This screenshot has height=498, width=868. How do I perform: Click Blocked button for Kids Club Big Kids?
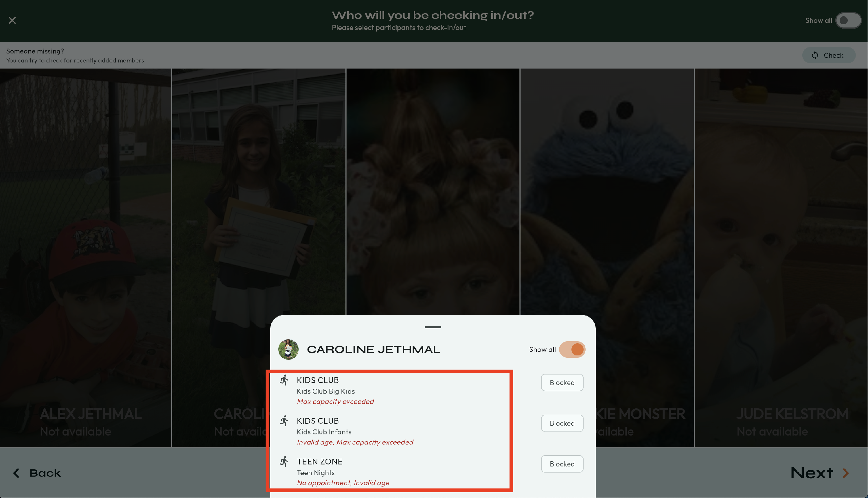(x=562, y=383)
